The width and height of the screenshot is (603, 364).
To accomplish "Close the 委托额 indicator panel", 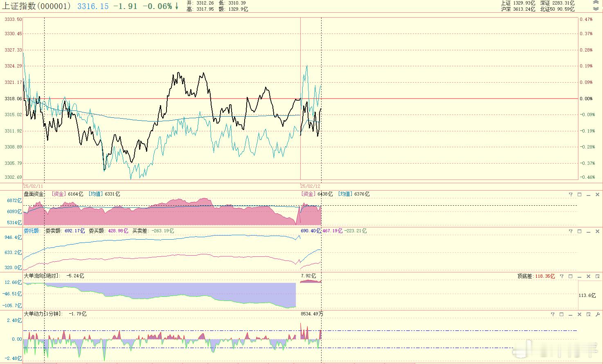I will 597,231.
